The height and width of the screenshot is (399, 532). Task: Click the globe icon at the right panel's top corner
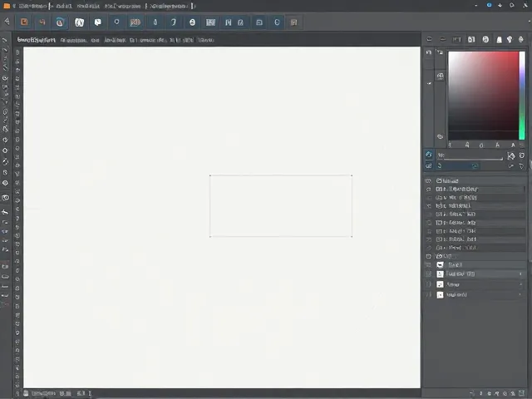[x=521, y=39]
